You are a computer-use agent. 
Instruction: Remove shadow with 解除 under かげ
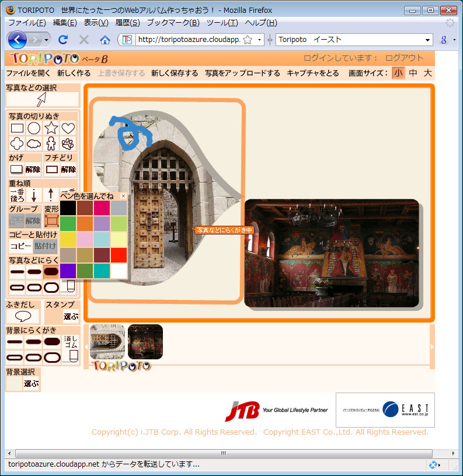tap(33, 169)
